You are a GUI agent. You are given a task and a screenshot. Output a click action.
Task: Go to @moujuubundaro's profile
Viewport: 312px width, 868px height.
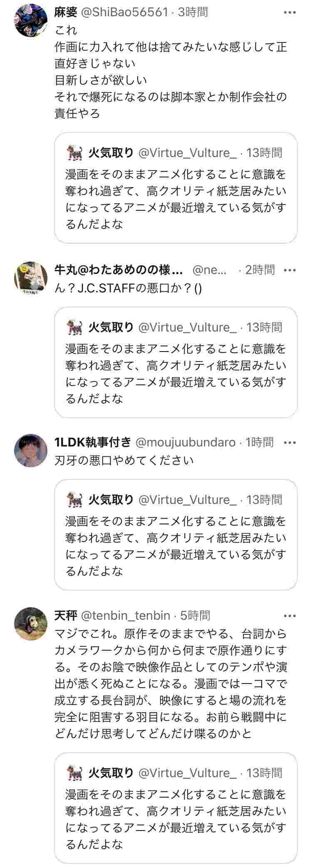click(x=185, y=442)
